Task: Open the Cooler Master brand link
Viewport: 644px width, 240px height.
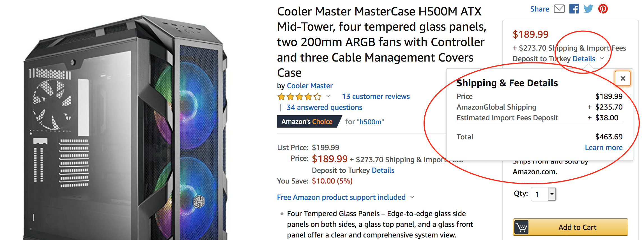Action: click(x=310, y=86)
